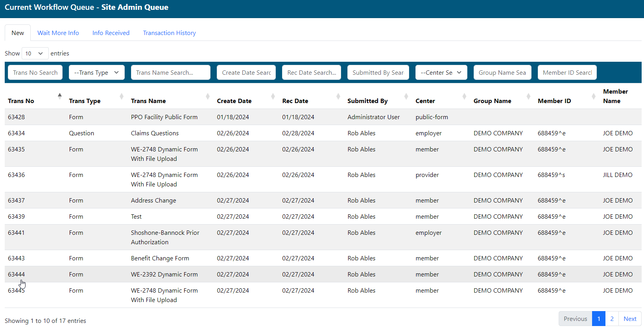Open the Center filter dropdown
This screenshot has width=644, height=328.
click(x=441, y=73)
